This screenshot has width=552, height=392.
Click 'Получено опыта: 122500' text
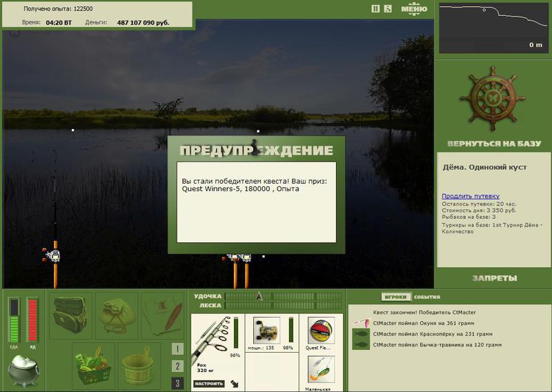tap(58, 9)
